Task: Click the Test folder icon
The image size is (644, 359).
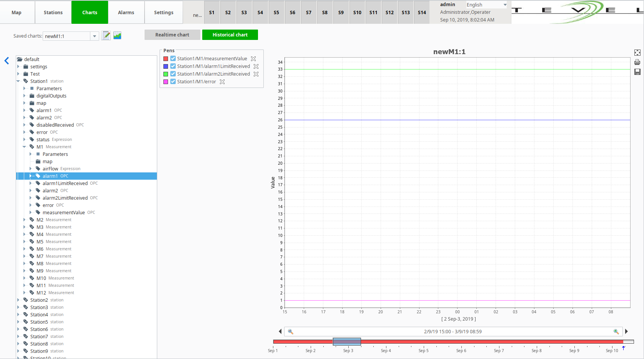Action: (26, 74)
